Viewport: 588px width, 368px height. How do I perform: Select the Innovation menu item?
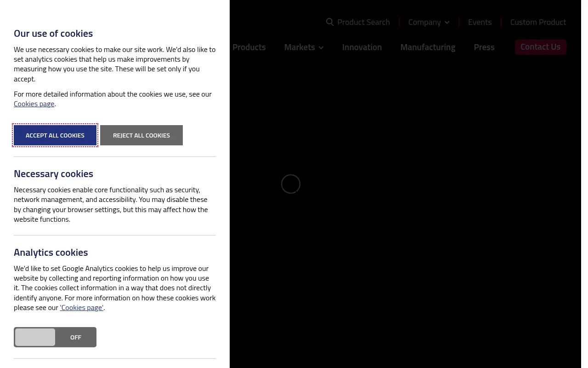(x=362, y=47)
